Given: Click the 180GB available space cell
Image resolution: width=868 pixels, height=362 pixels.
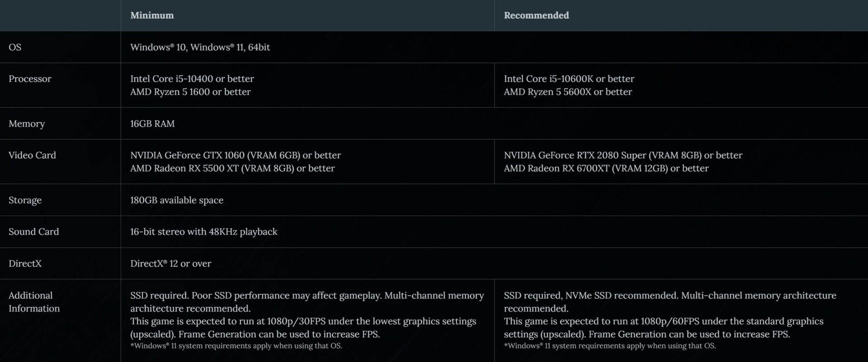Looking at the screenshot, I should coord(176,200).
